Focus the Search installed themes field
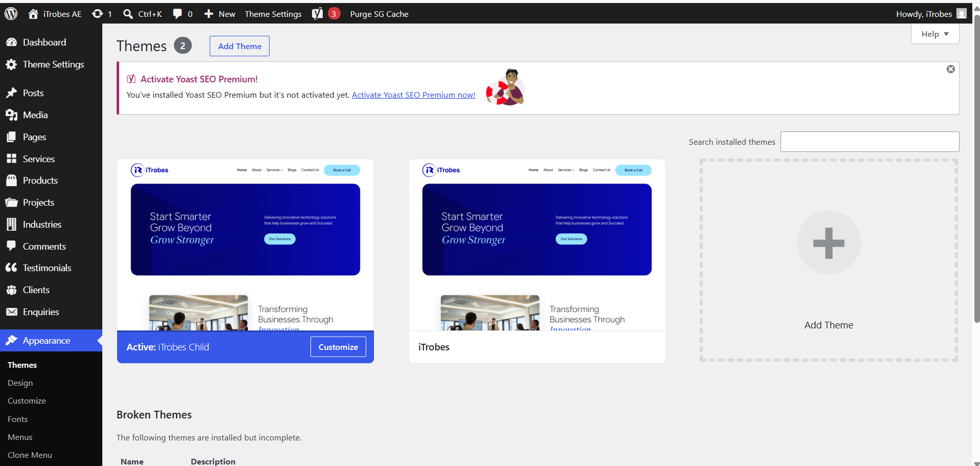 [x=870, y=142]
